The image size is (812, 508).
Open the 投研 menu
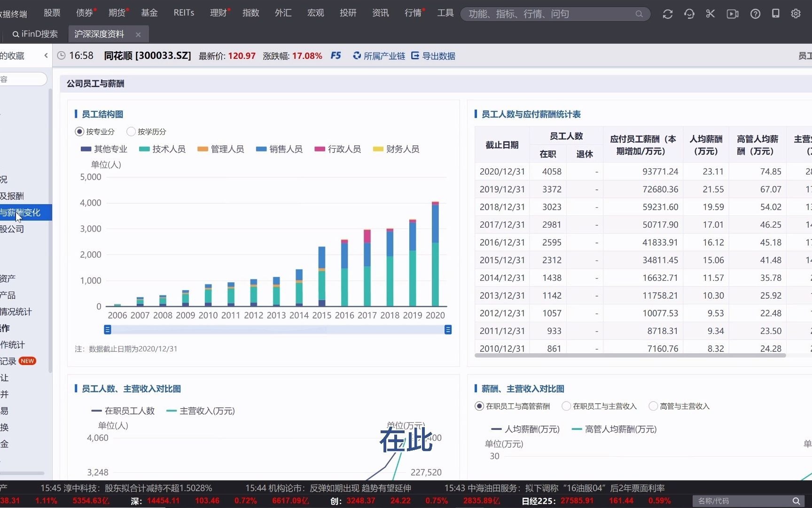[x=348, y=13]
